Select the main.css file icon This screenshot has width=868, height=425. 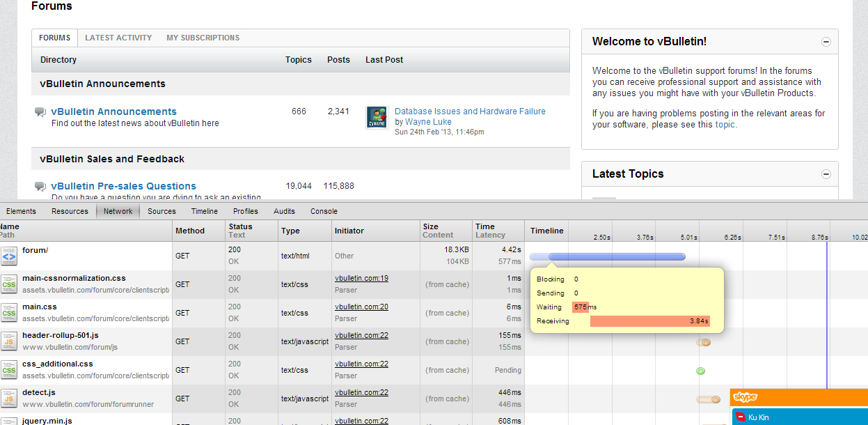point(8,313)
